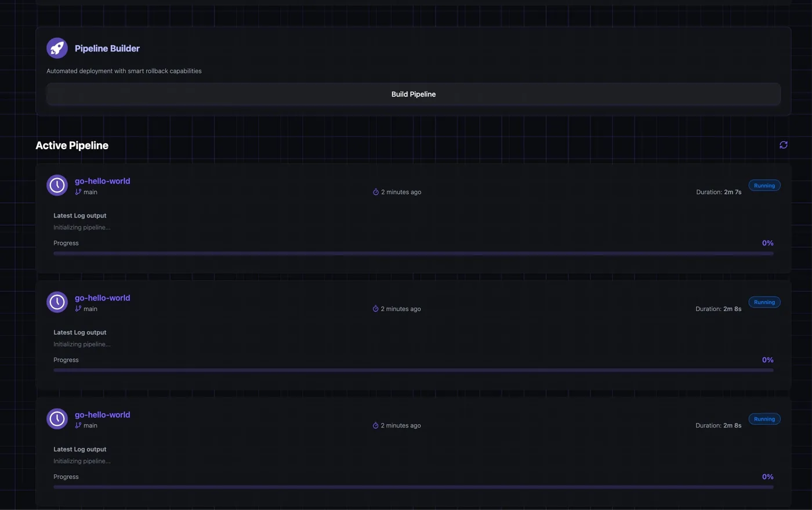This screenshot has height=510, width=812.
Task: Click the branch icon in the second pipeline card
Action: click(78, 309)
